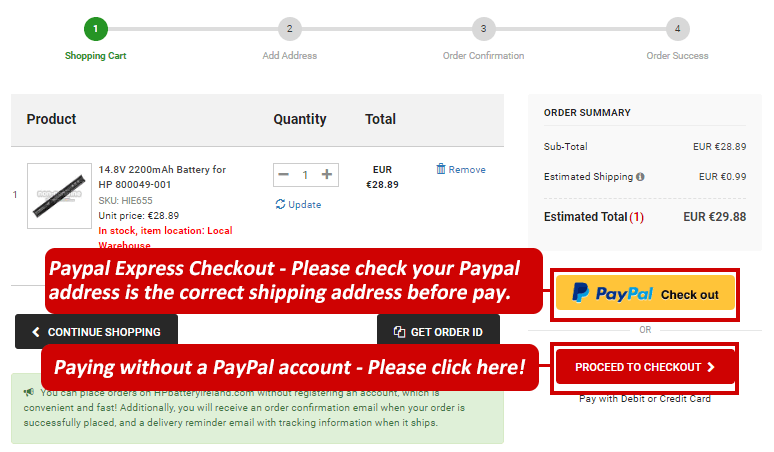This screenshot has width=774, height=452.
Task: Click the Update link text
Action: point(305,204)
